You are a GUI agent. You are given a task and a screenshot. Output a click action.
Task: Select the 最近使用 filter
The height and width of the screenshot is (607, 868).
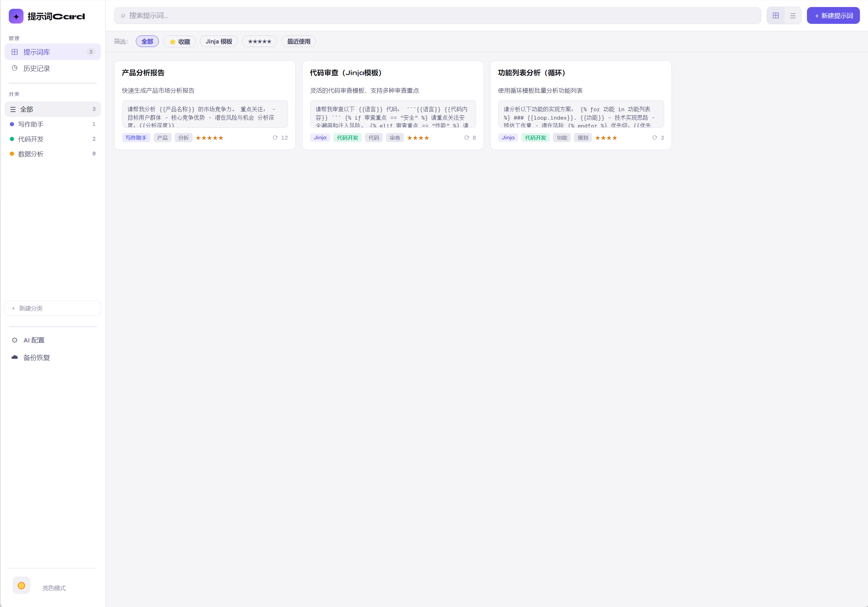pyautogui.click(x=298, y=41)
